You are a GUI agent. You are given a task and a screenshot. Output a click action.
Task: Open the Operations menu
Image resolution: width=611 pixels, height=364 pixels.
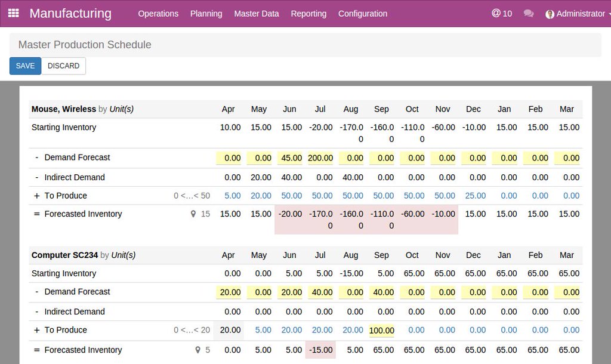coord(158,13)
